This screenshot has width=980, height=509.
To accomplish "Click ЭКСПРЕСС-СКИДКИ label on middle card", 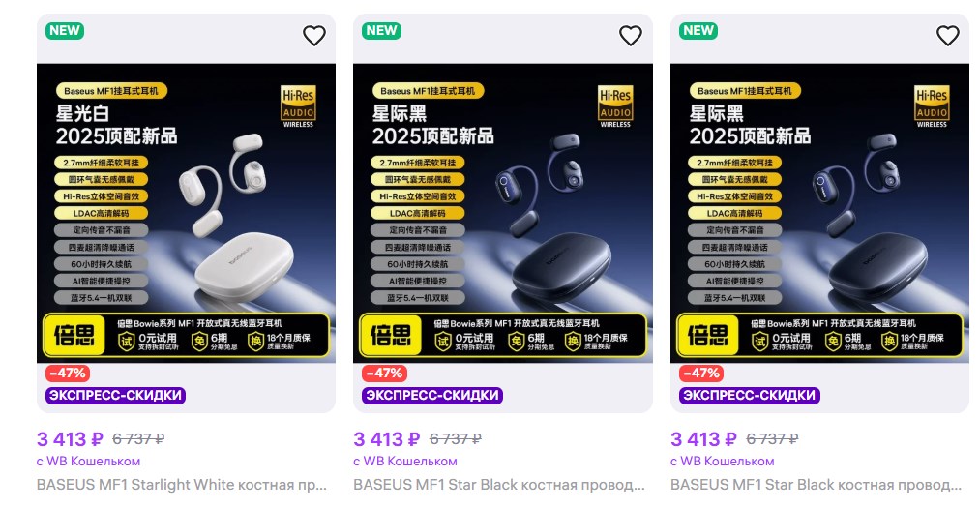I will coord(432,395).
